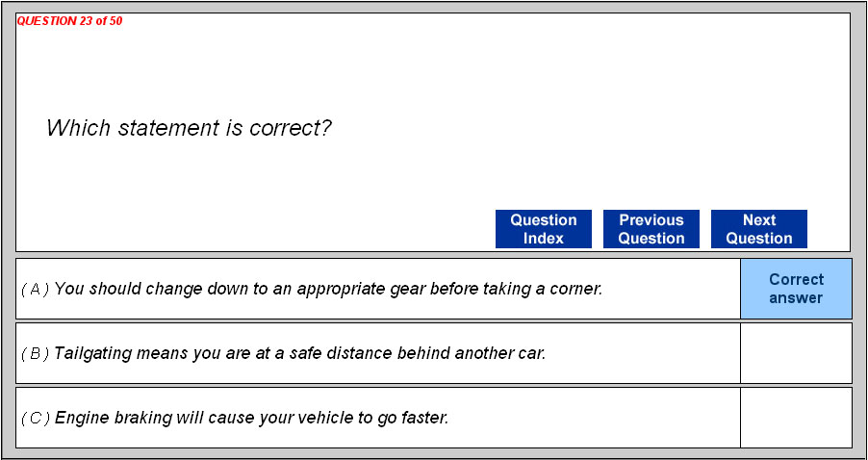Click the (A) letter label
Screen dimensions: 868x460
(36, 289)
